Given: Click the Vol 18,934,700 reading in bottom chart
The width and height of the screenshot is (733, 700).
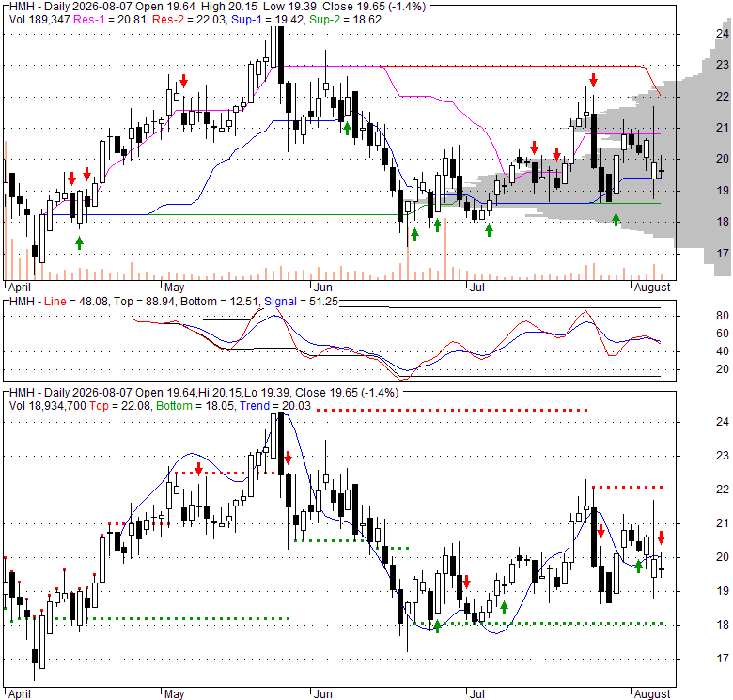Looking at the screenshot, I should tap(48, 406).
